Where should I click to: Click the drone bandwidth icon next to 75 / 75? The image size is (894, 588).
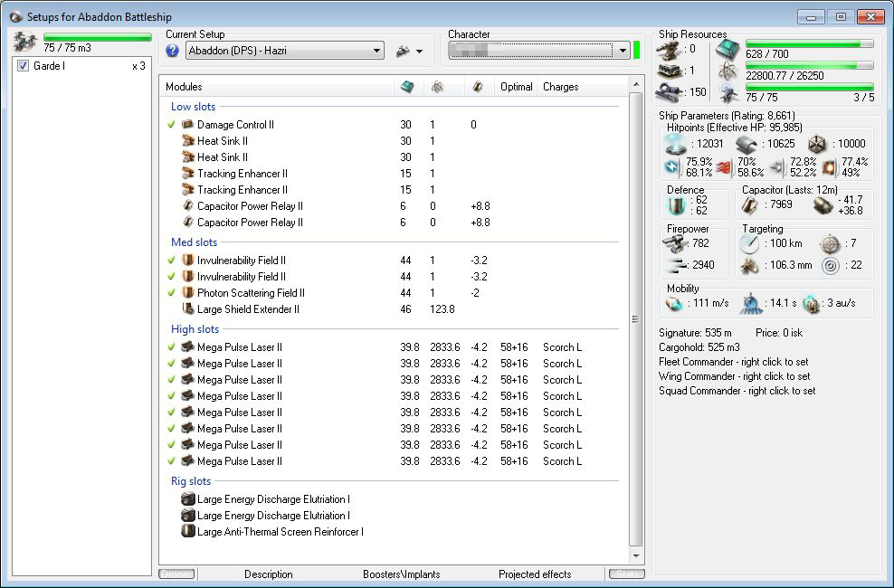[728, 92]
